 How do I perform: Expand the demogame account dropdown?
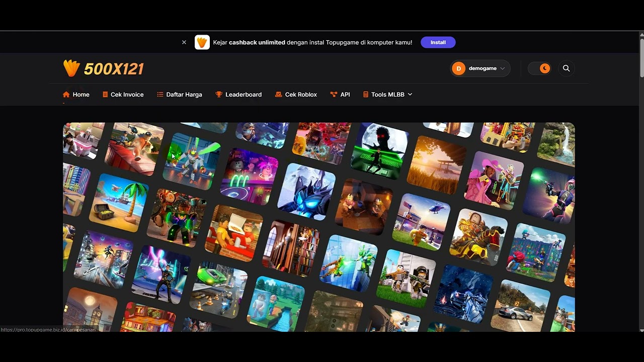tap(480, 68)
